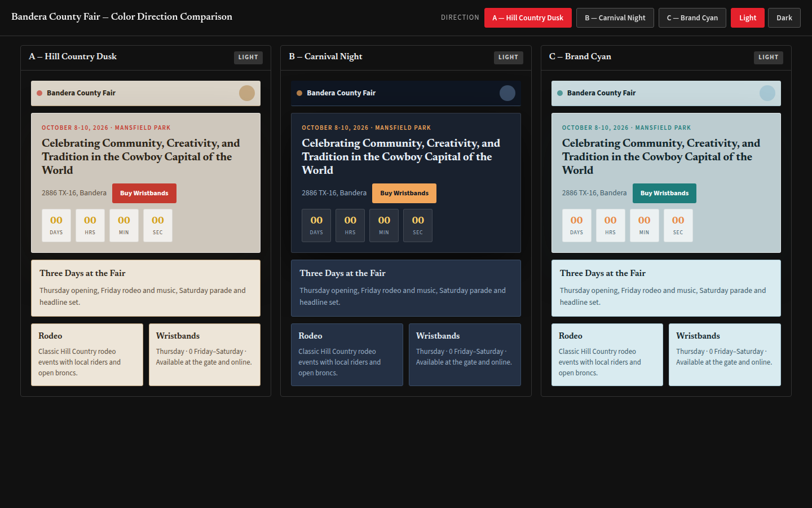The image size is (812, 508).
Task: Click 2886 TX-16, Bandera address in Carnival Night
Action: 334,193
